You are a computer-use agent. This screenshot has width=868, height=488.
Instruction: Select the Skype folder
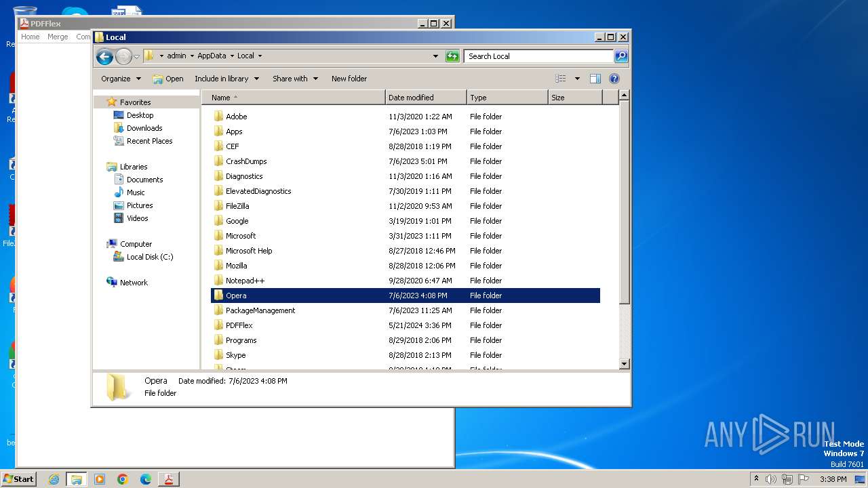235,355
